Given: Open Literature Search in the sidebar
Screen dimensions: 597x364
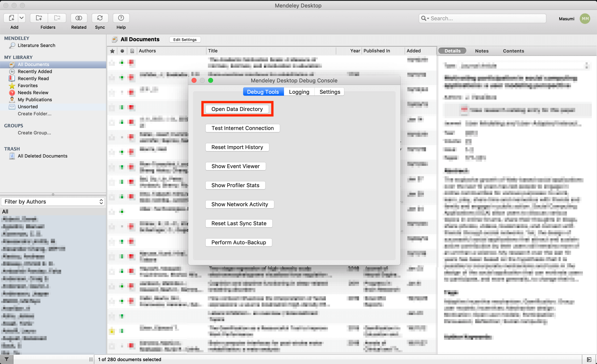Looking at the screenshot, I should (36, 45).
